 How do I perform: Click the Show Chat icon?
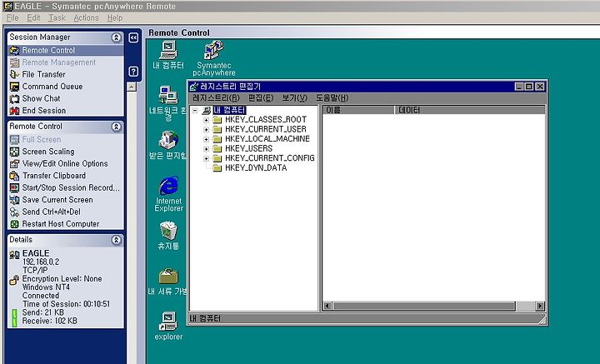[14, 98]
